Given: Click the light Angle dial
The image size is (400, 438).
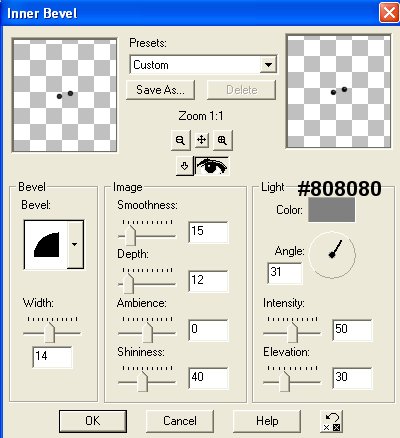Looking at the screenshot, I should coord(332,255).
